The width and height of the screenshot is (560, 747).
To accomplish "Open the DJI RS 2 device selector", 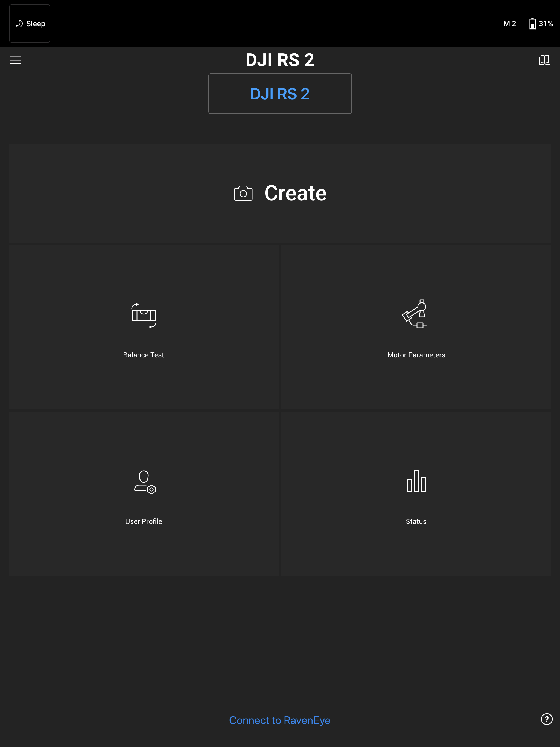I will pyautogui.click(x=280, y=94).
